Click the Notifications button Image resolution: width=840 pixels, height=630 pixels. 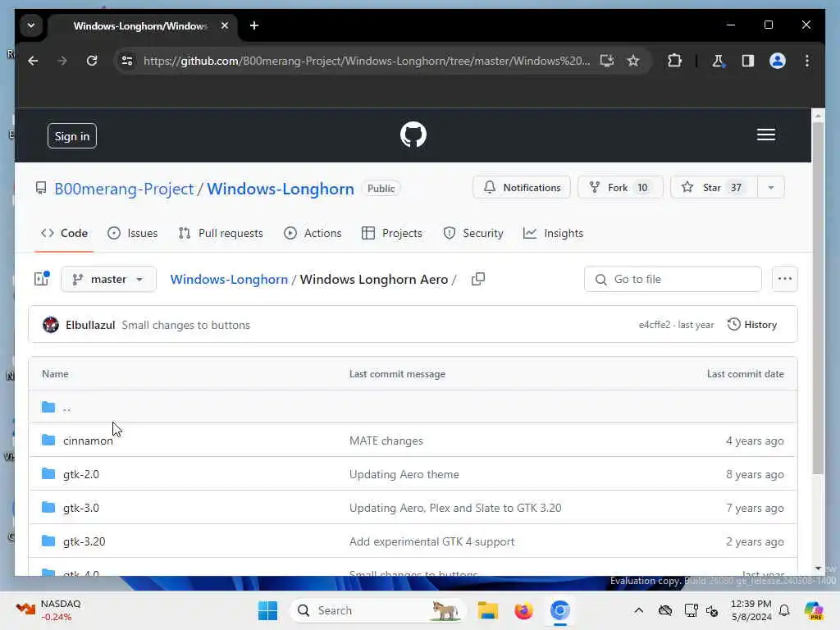(x=521, y=188)
